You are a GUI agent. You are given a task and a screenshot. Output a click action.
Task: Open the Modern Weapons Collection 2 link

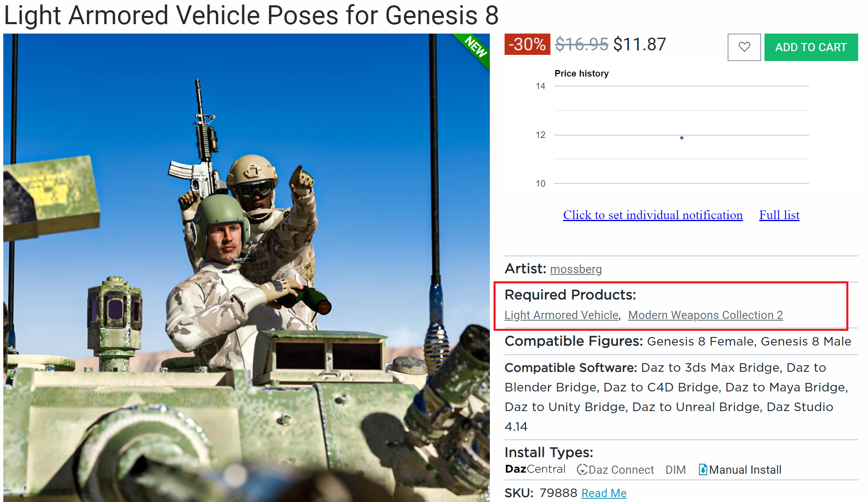pyautogui.click(x=705, y=315)
